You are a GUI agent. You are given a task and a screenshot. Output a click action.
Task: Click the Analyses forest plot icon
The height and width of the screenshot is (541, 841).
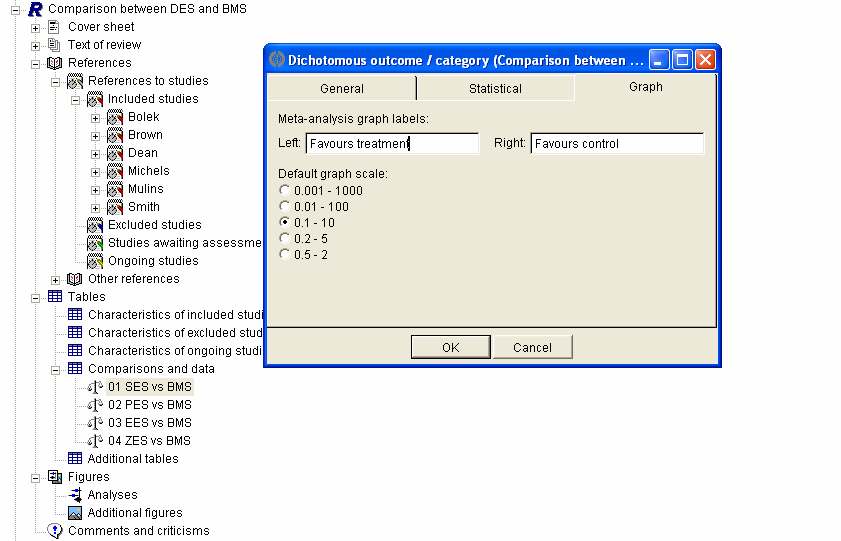75,495
